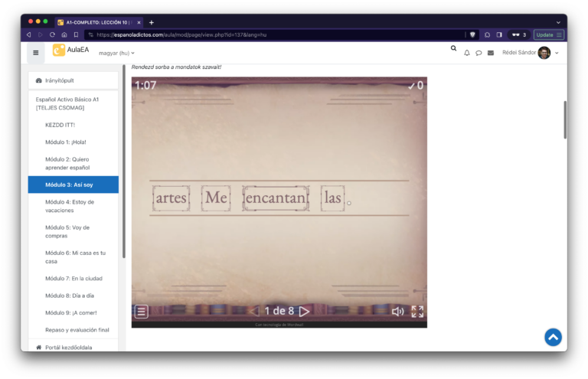The height and width of the screenshot is (379, 588).
Task: Click the word tile 'las'
Action: pos(332,198)
